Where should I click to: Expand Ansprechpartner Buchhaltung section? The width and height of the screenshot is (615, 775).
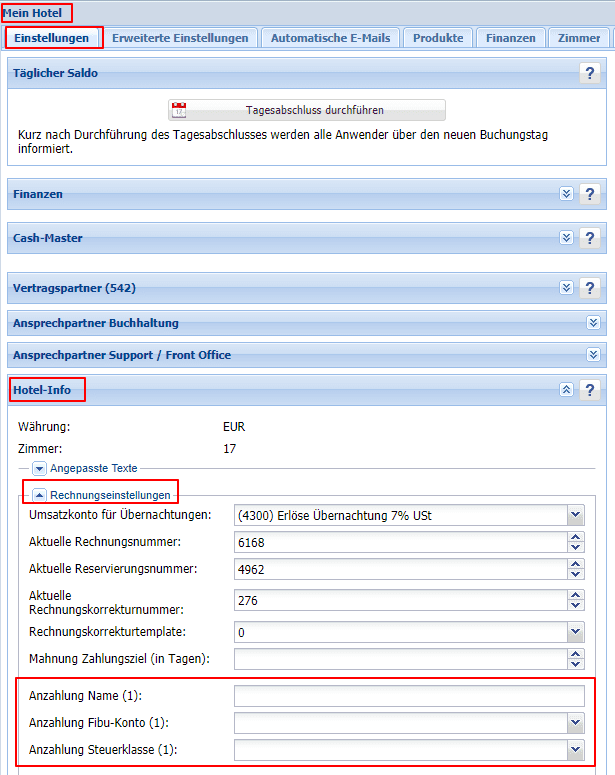coord(593,323)
